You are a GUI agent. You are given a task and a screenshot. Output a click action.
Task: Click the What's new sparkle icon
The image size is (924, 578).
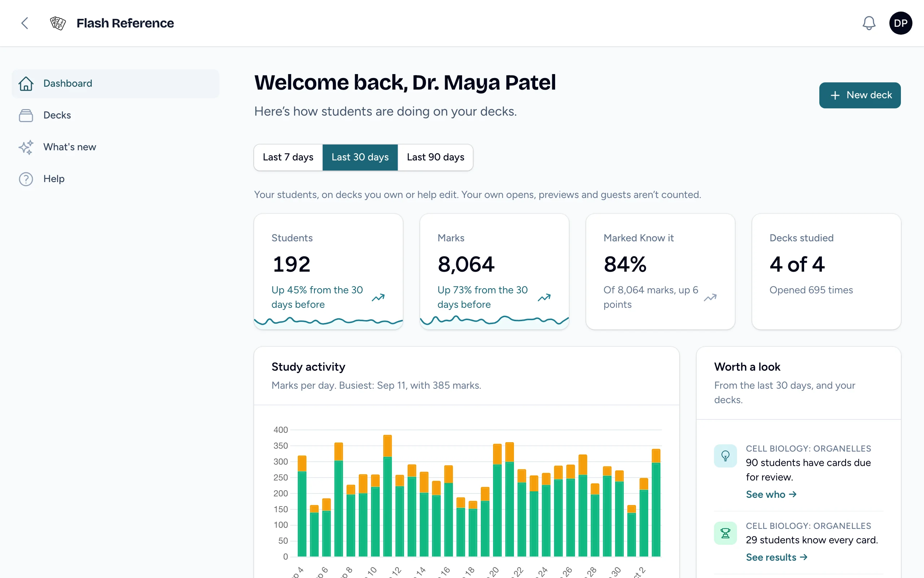26,147
